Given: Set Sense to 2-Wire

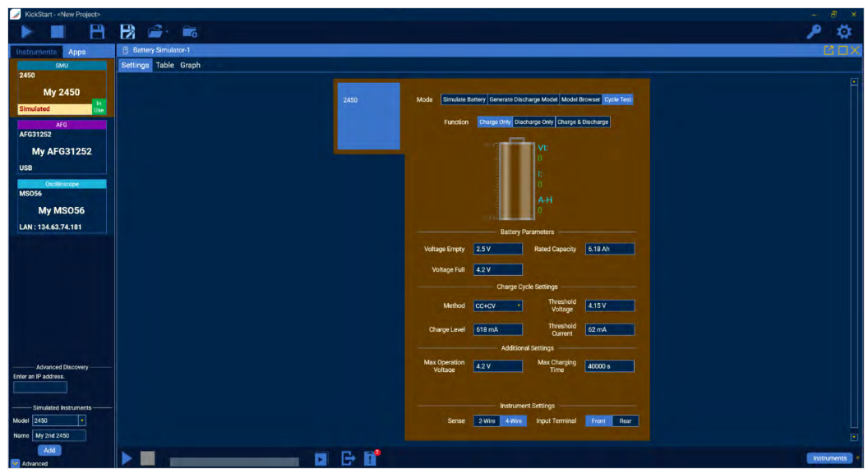Looking at the screenshot, I should [487, 421].
